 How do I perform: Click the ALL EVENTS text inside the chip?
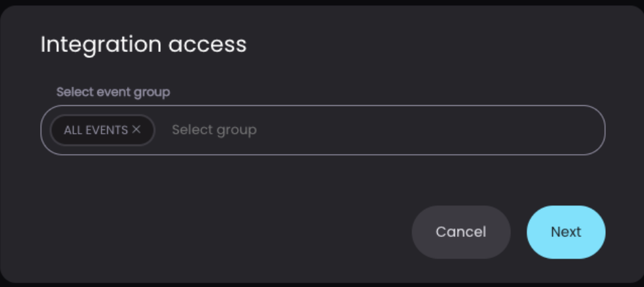click(95, 130)
